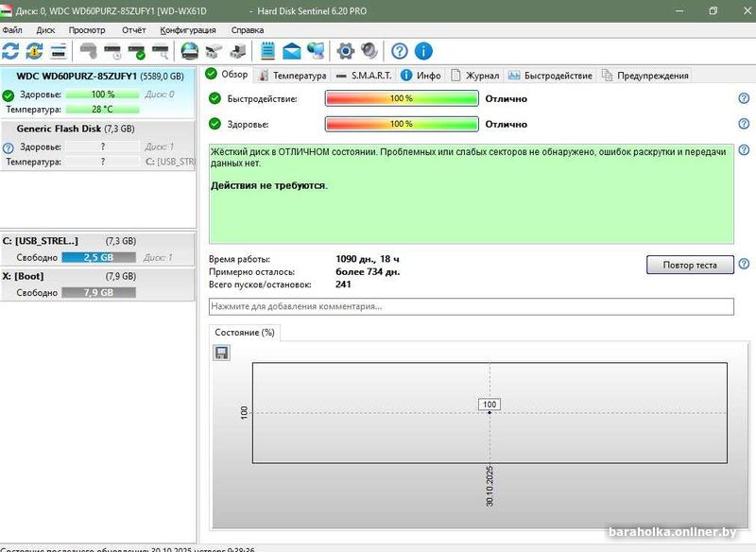Click the comment input field

(471, 307)
